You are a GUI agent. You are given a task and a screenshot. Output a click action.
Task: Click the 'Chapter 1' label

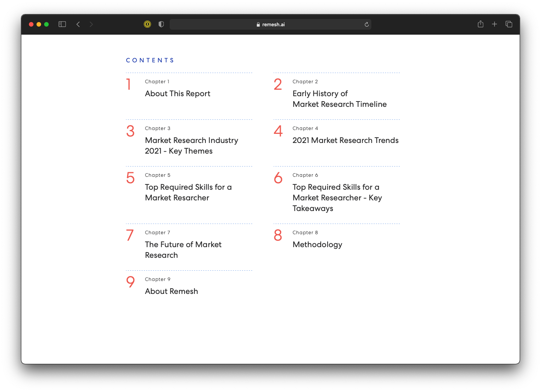157,82
